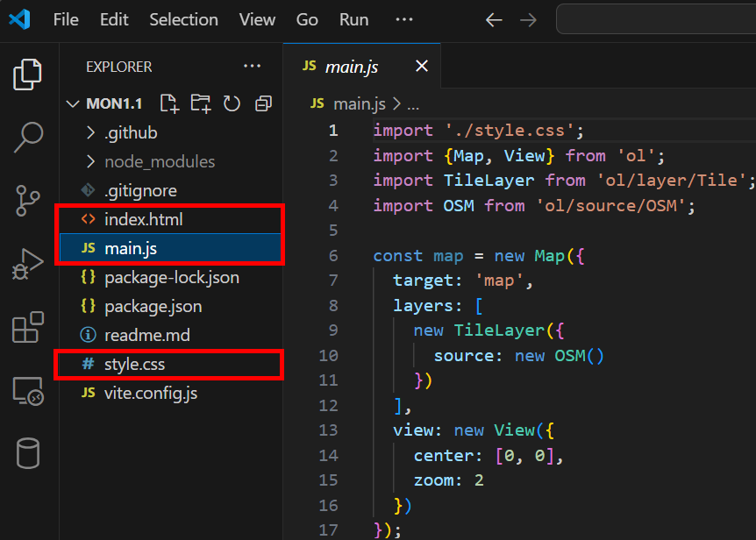
Task: Create a new file in MON1.1
Action: 169,103
